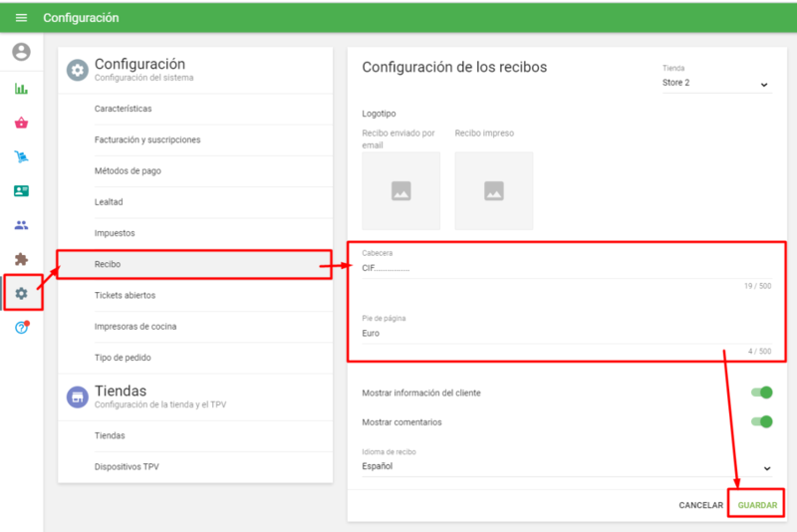This screenshot has height=532, width=797.
Task: Open the customers people icon
Action: coord(21,225)
